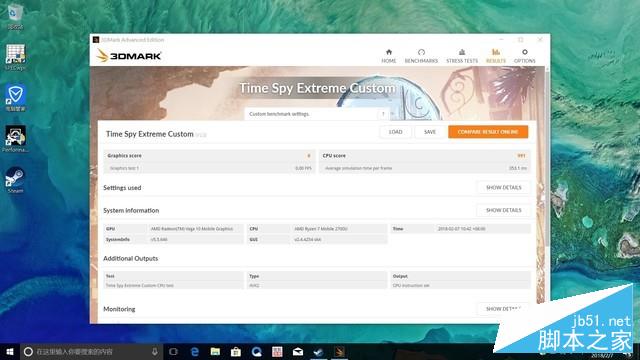The image size is (640, 360).
Task: Open the Windows Start menu
Action: click(x=10, y=351)
